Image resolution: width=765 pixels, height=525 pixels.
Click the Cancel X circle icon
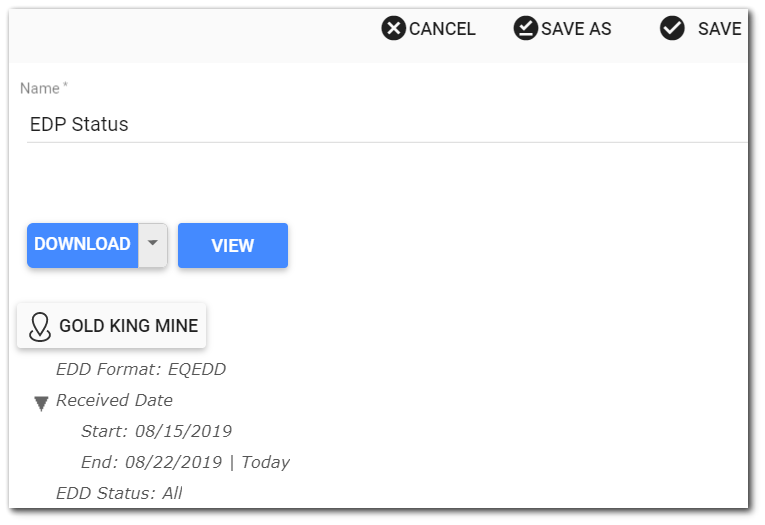tap(394, 28)
